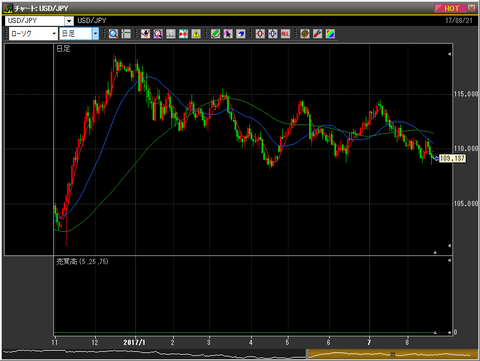Click the multicolored target magnifier icon

click(x=158, y=34)
